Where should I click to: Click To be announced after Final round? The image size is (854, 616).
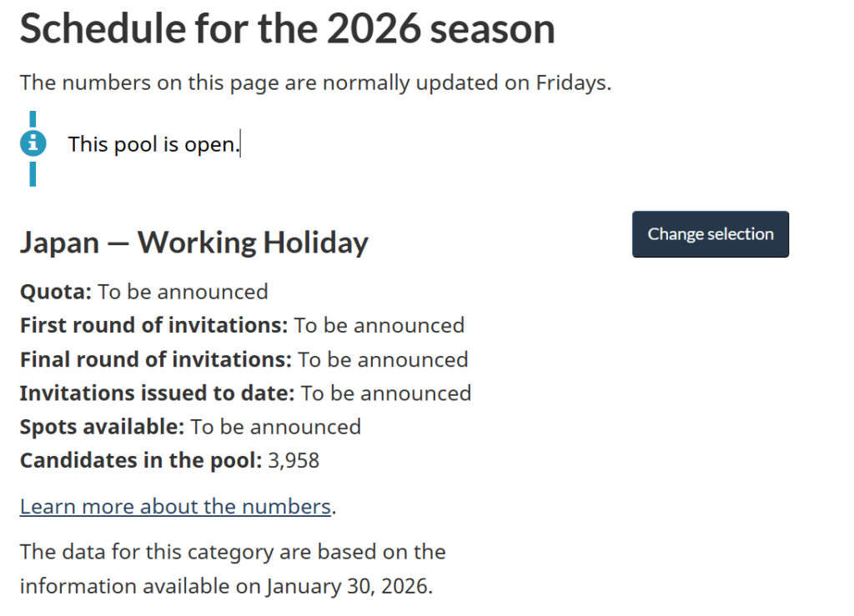384,359
